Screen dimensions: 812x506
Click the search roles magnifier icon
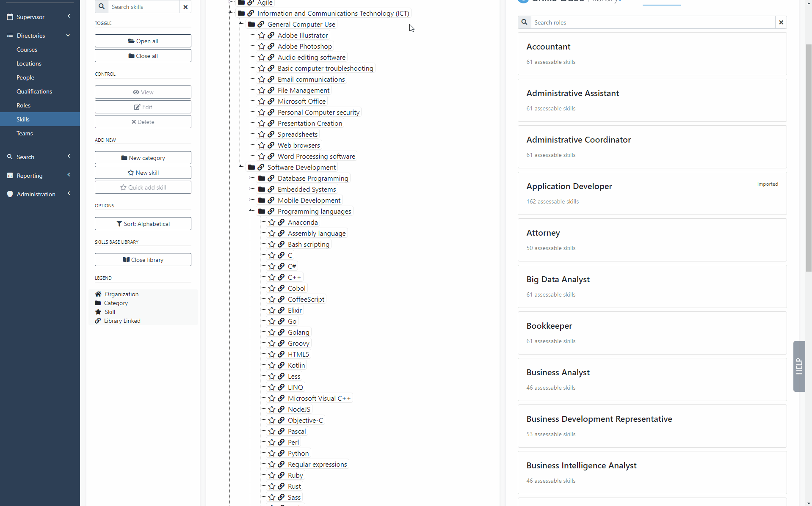[x=524, y=22]
